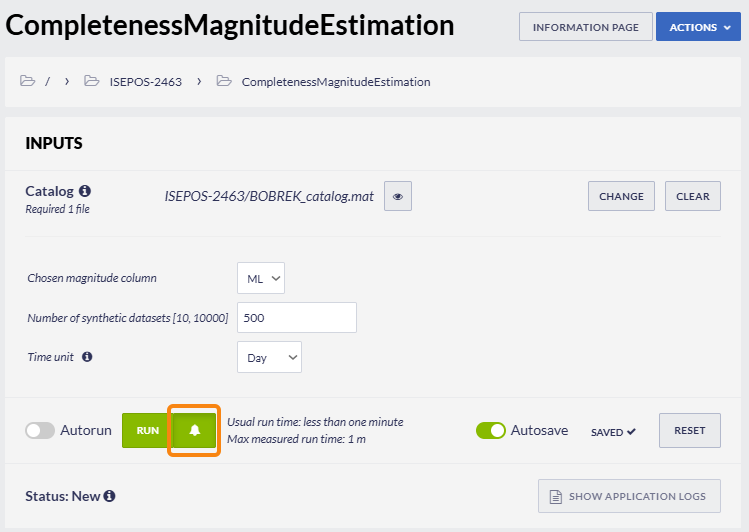Screen dimensions: 749x532
Task: Click the root folder icon in breadcrumb
Action: point(27,81)
